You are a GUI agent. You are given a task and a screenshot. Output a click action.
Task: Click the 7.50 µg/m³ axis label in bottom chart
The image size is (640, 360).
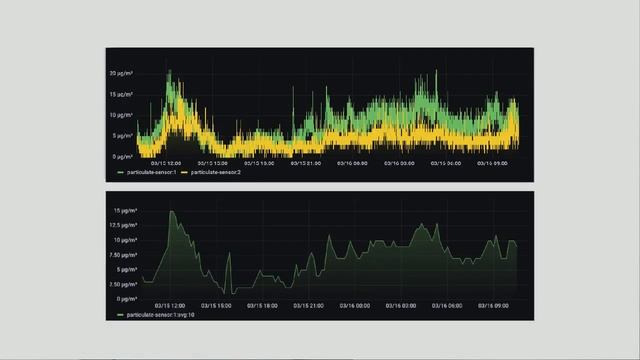pyautogui.click(x=123, y=255)
